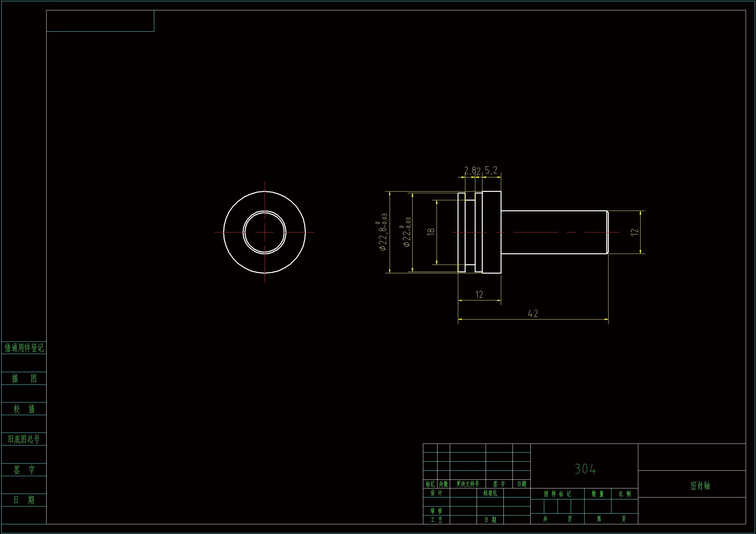This screenshot has width=756, height=534.
Task: Click the 标准化 cell in title block
Action: tap(490, 493)
